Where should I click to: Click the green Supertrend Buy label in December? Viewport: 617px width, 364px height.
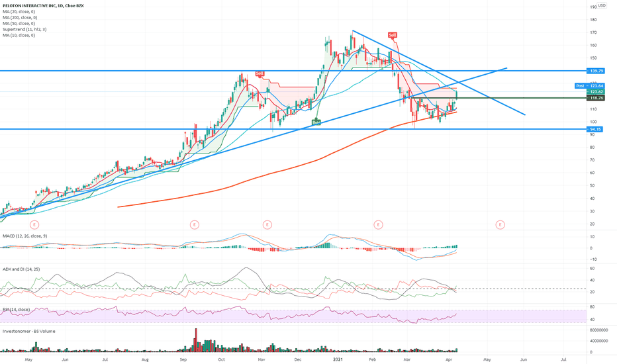pos(316,122)
